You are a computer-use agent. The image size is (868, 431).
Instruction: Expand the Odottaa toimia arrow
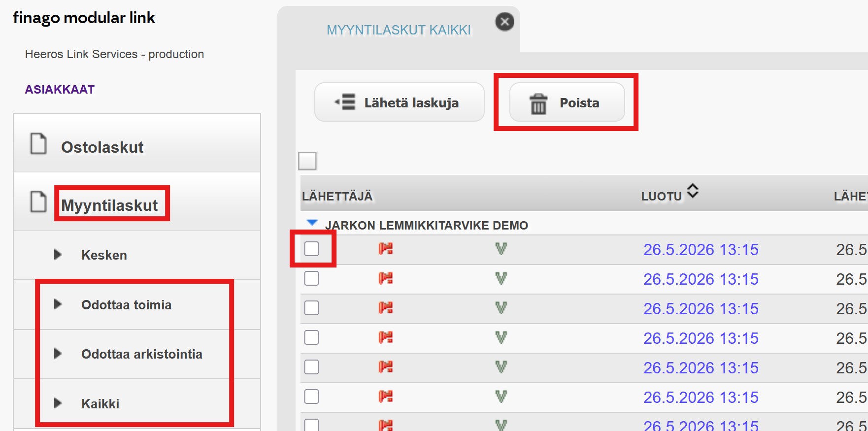(x=58, y=304)
